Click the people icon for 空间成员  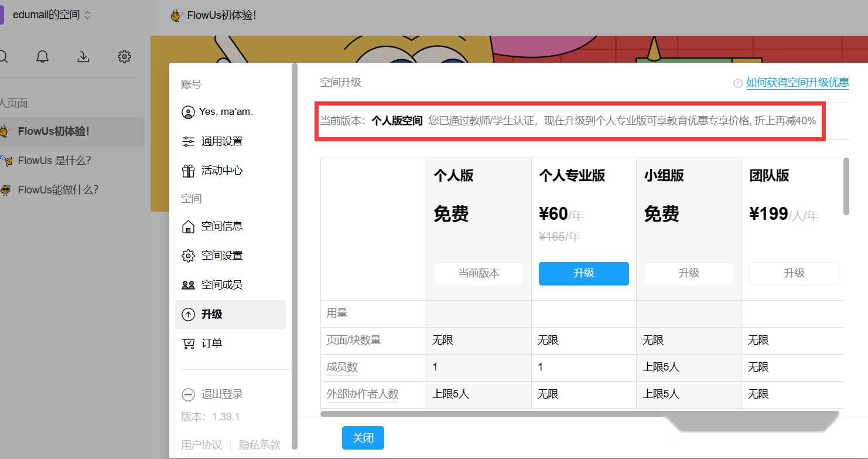click(188, 285)
